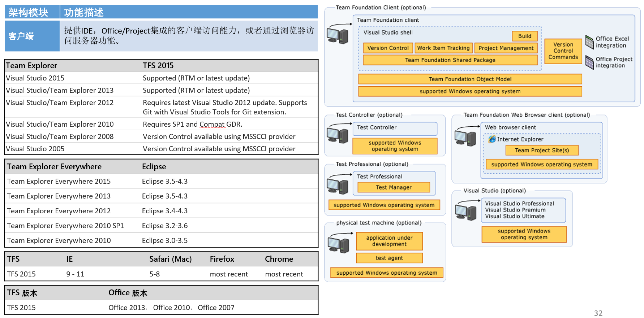Viewport: 644px width, 318px height.
Task: Click the Team Explorer column header
Action: point(31,66)
